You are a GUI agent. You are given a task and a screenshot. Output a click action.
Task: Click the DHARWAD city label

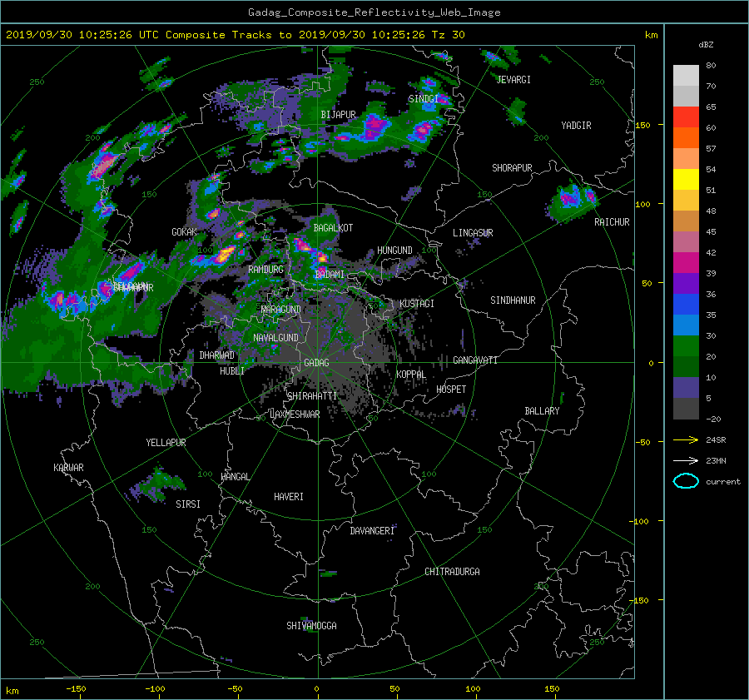[217, 355]
